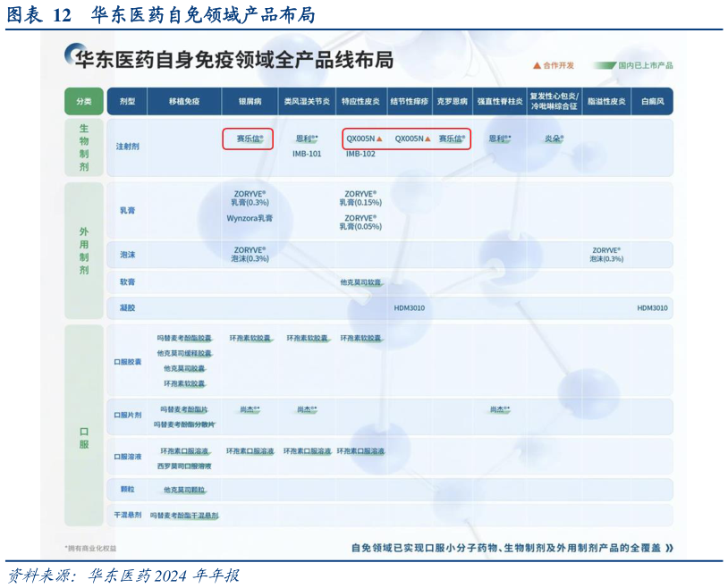Select the Wynzora乳膏 product
Screen dimensions: 728x588
tap(249, 220)
